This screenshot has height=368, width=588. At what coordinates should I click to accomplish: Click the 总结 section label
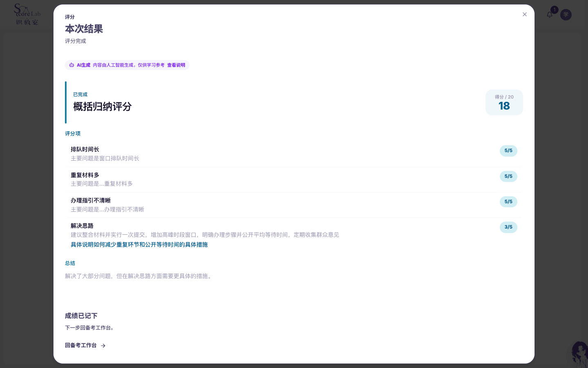70,263
